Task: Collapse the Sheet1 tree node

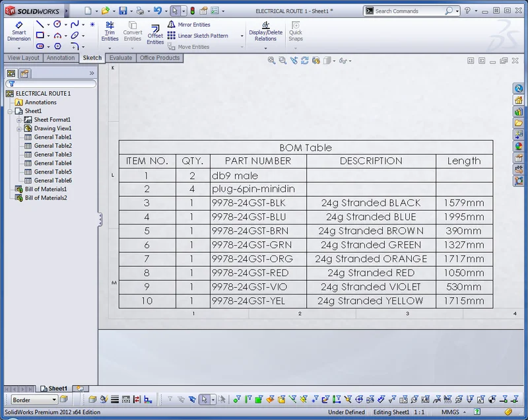Action: (x=10, y=111)
